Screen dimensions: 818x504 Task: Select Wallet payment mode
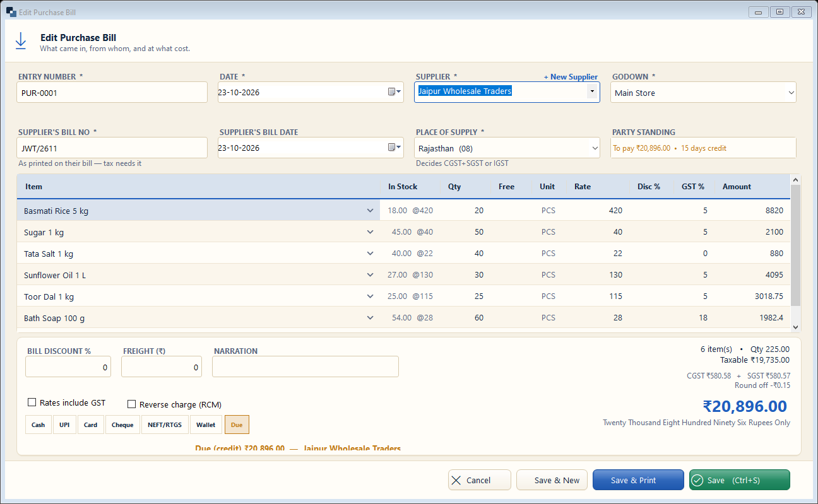coord(206,425)
